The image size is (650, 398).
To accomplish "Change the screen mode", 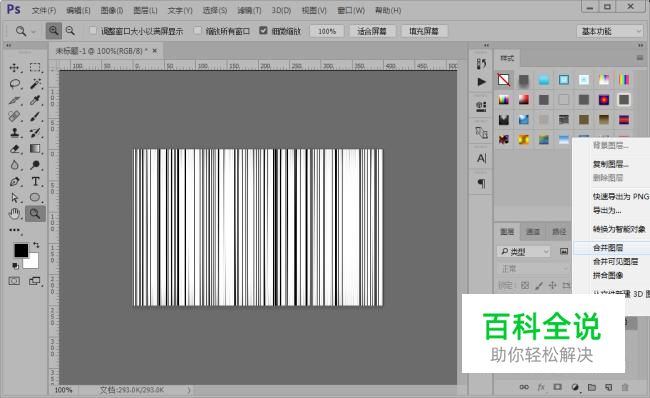I will click(35, 281).
